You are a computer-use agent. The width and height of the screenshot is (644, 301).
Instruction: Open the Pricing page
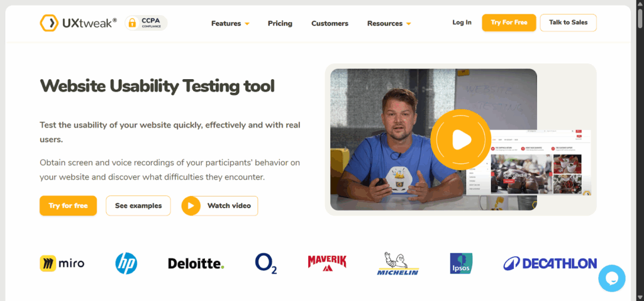280,23
